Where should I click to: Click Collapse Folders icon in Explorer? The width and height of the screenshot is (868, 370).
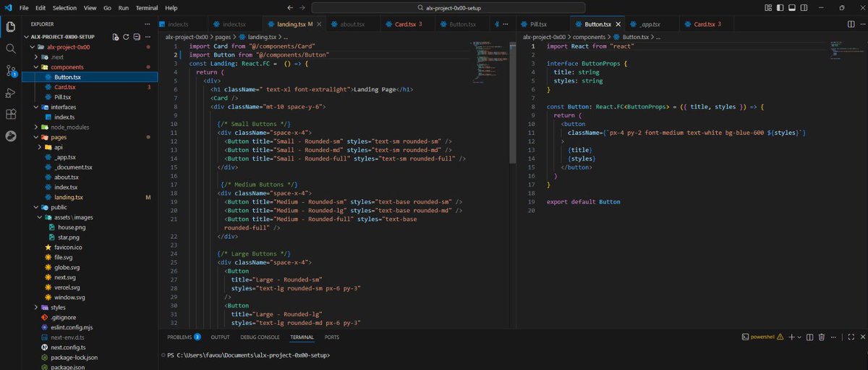[136, 36]
